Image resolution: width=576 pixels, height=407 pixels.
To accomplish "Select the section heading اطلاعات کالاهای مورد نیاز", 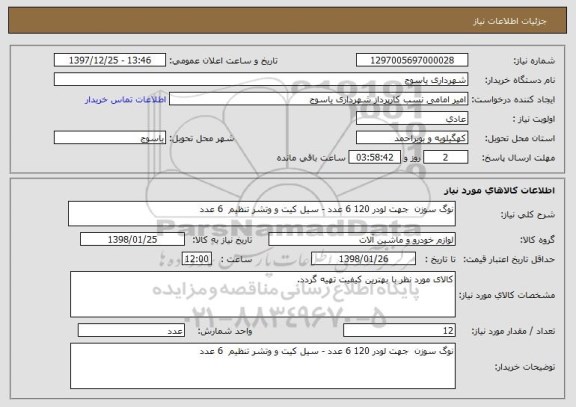I will point(500,190).
